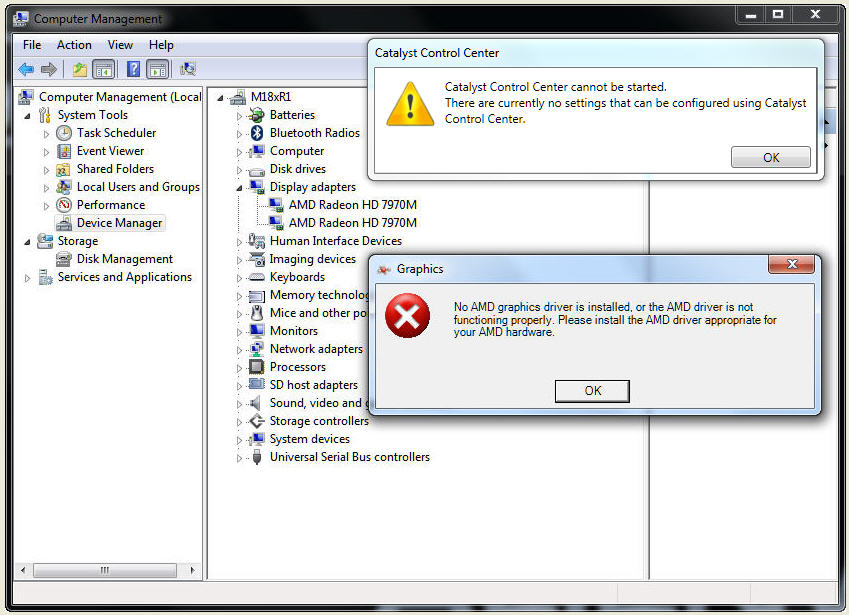Click OK in the Catalyst Control Center dialog
Image resolution: width=849 pixels, height=615 pixels.
[x=770, y=157]
